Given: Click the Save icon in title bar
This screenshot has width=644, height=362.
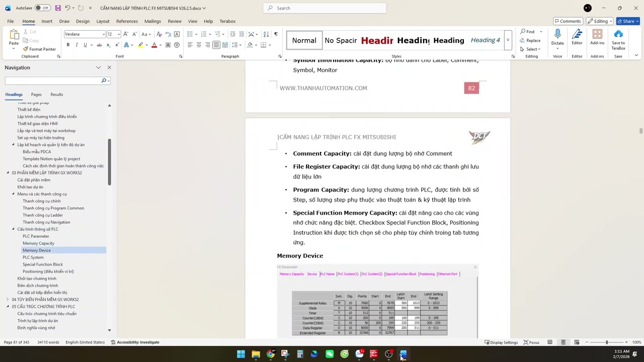Looking at the screenshot, I should [x=58, y=8].
